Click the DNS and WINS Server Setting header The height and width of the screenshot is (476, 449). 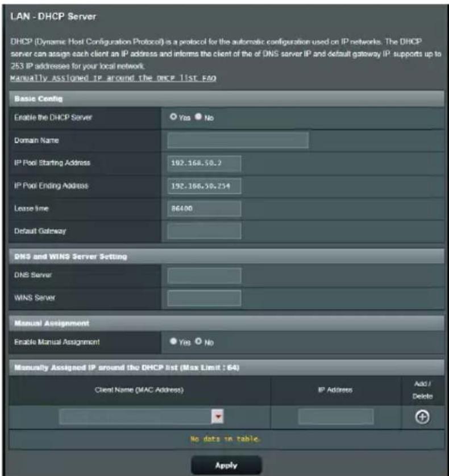[x=227, y=256]
